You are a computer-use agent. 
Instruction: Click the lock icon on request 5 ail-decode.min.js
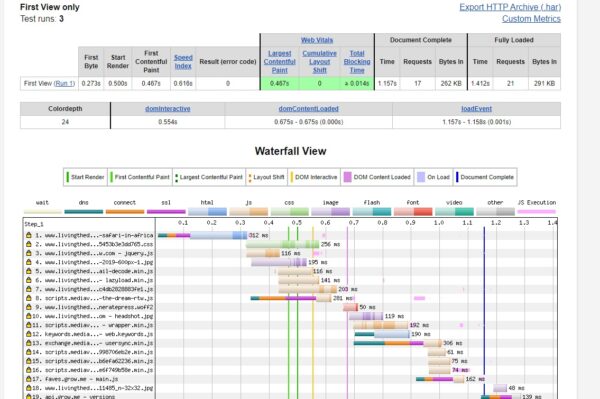(29, 271)
